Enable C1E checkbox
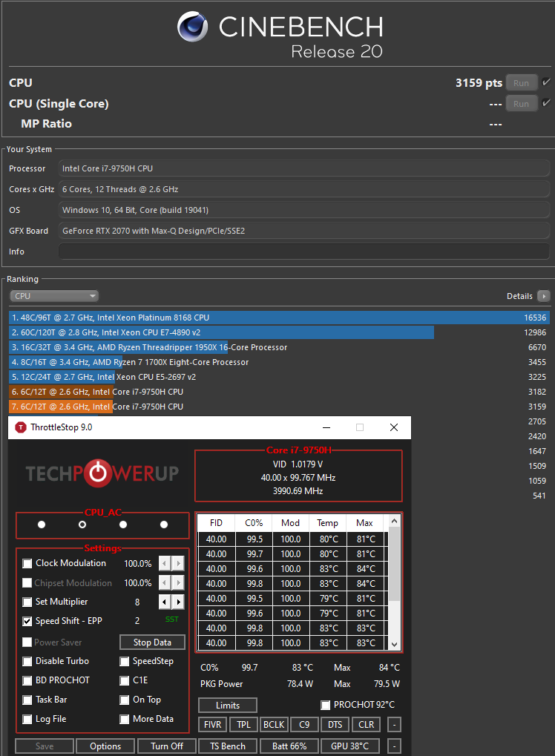This screenshot has width=555, height=756. coord(125,680)
